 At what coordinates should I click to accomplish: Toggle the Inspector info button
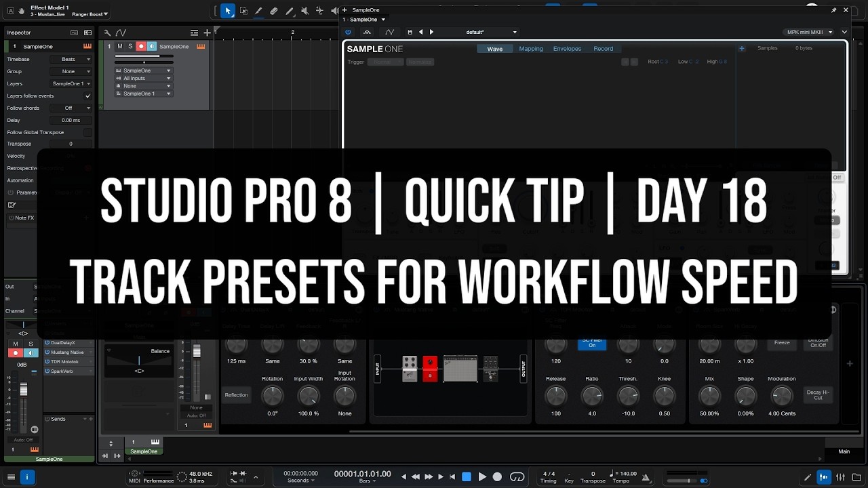[x=27, y=477]
